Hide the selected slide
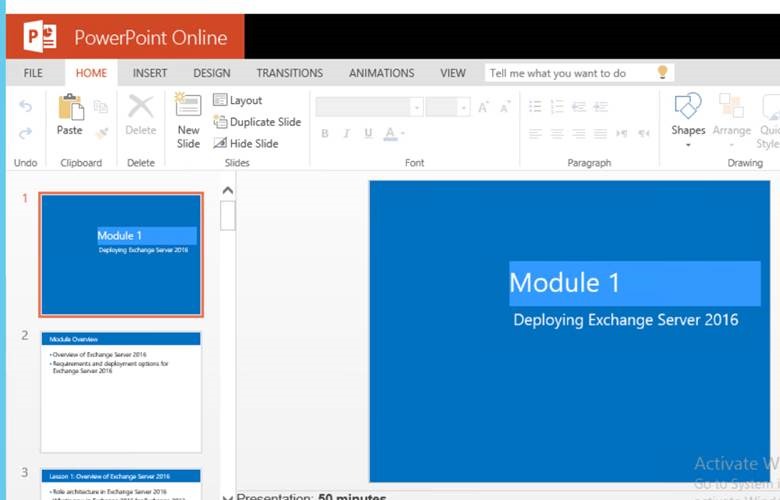Screen dimensions: 780x500 [x=246, y=143]
